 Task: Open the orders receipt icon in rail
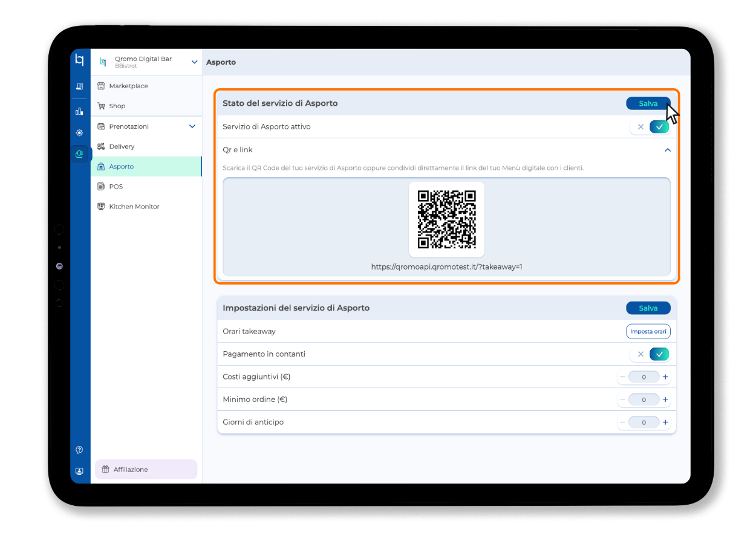(79, 87)
